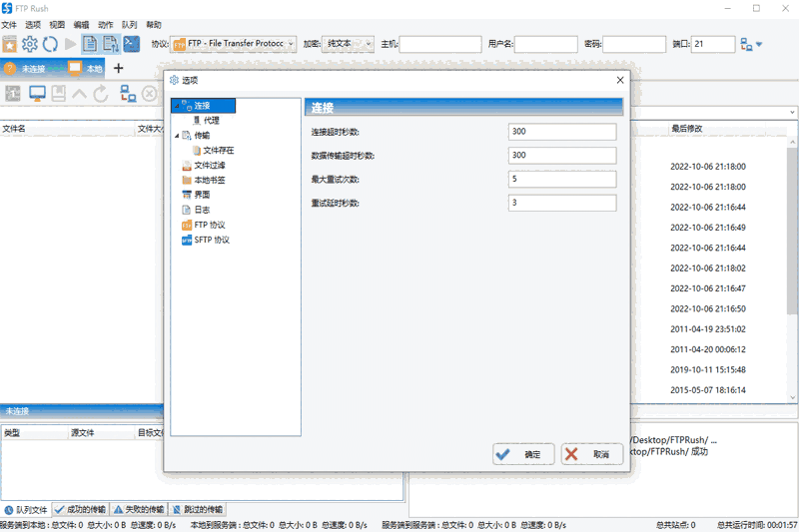Select 日志 in the options tree
Image resolution: width=799 pixels, height=532 pixels.
203,210
